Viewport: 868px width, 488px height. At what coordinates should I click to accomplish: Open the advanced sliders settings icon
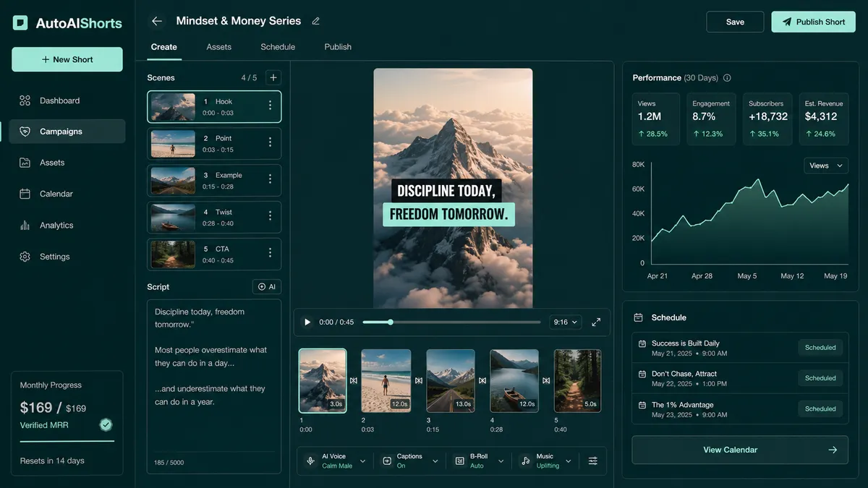(593, 461)
